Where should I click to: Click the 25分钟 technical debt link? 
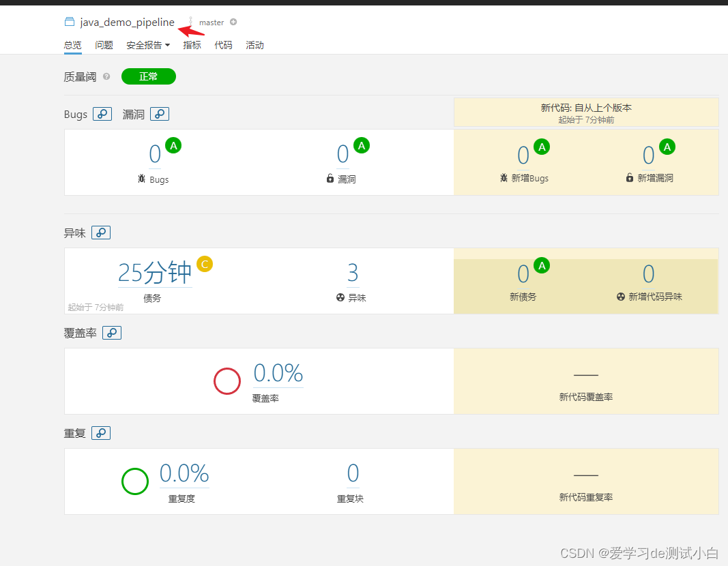coord(154,272)
